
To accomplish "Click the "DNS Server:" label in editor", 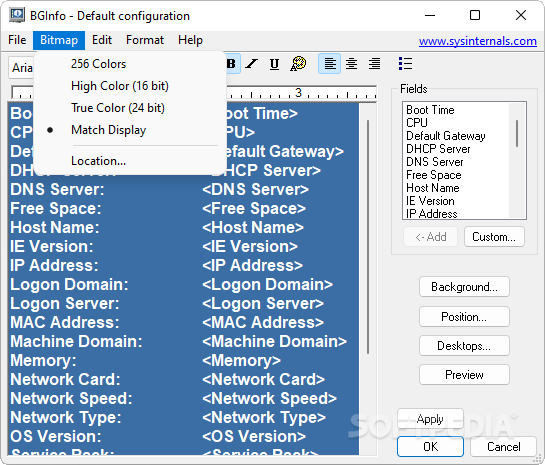I will click(57, 189).
